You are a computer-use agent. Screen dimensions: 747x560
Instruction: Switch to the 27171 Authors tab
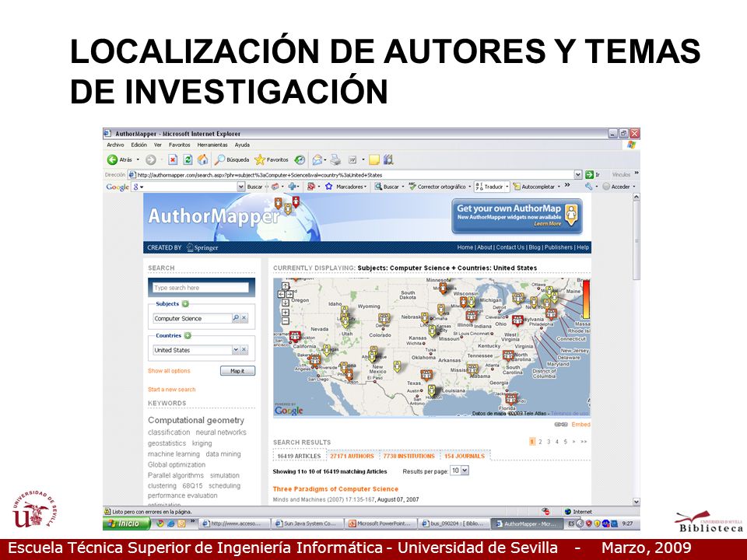[x=352, y=457]
